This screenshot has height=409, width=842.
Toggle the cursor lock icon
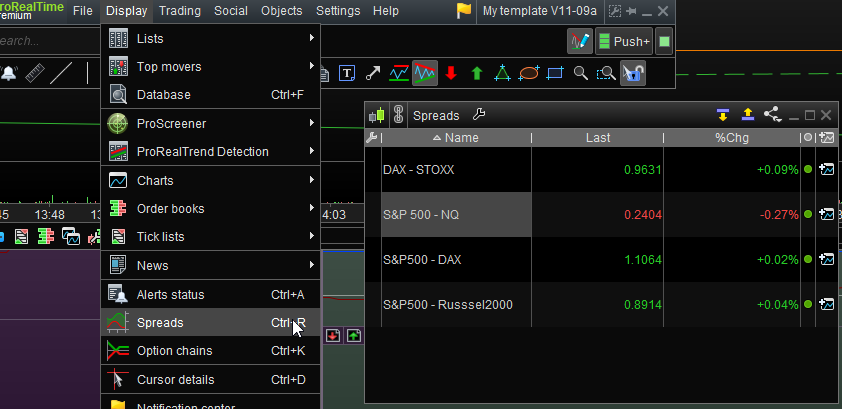tap(633, 73)
